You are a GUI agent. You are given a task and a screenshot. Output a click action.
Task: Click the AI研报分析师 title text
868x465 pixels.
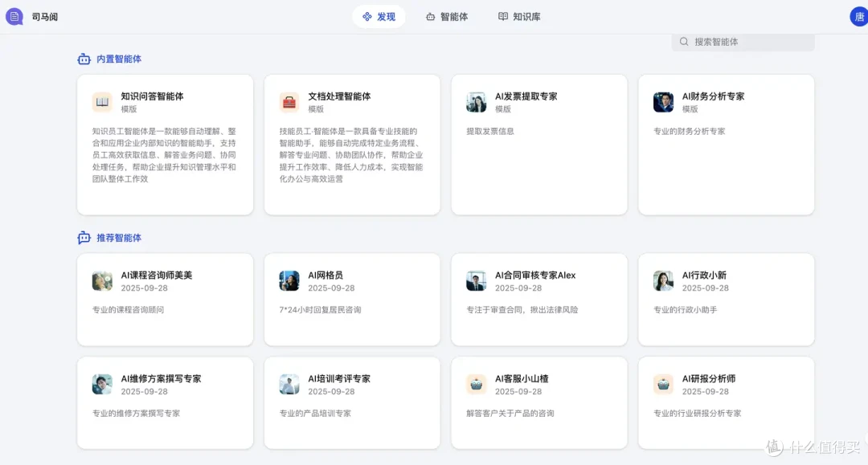pyautogui.click(x=709, y=379)
